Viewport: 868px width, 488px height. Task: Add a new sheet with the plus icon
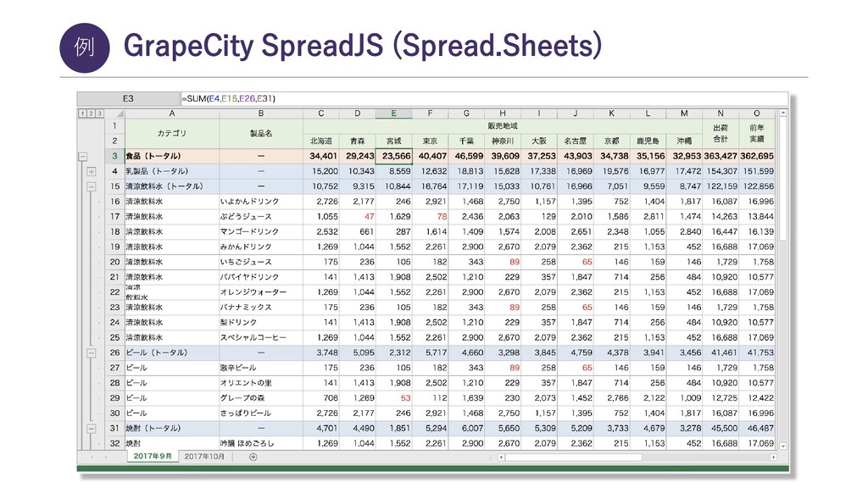(253, 457)
